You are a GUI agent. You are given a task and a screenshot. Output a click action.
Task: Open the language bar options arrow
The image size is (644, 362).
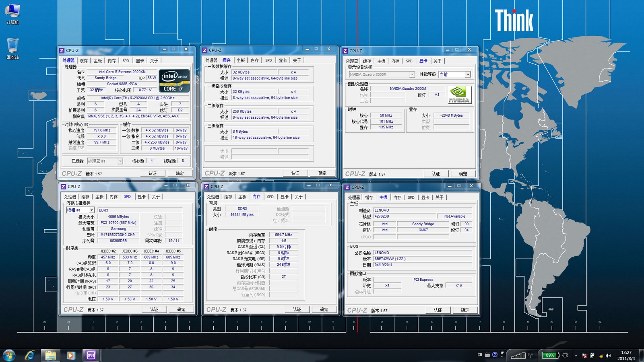pyautogui.click(x=502, y=357)
